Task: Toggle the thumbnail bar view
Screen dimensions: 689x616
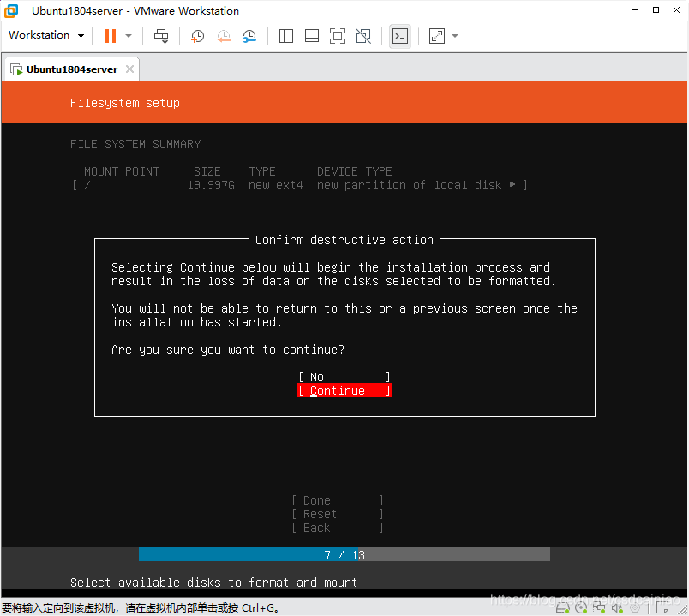Action: click(x=312, y=36)
